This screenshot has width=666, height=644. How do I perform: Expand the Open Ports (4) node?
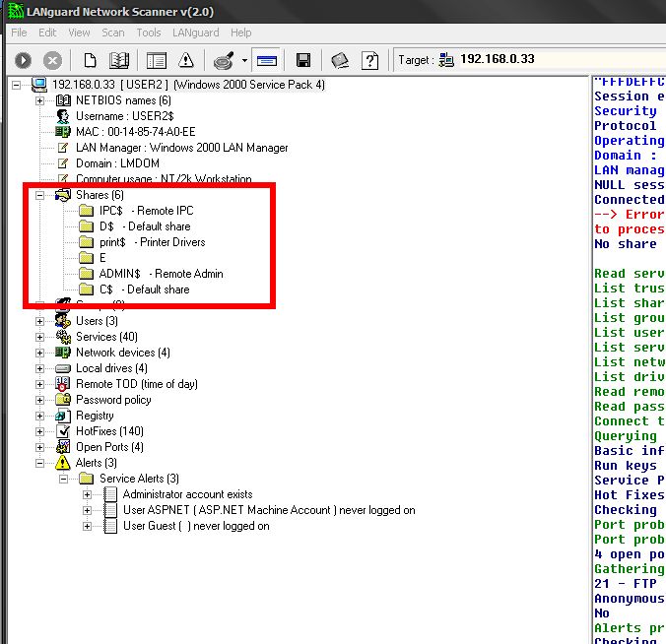[x=40, y=447]
